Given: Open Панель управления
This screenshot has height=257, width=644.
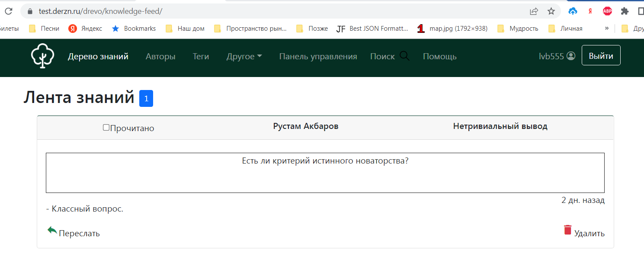Looking at the screenshot, I should point(318,56).
